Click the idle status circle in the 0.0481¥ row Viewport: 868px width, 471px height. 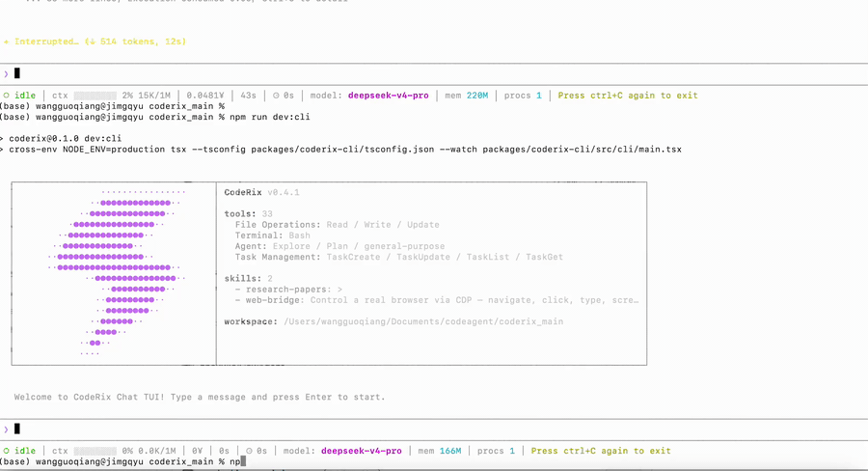pos(6,96)
